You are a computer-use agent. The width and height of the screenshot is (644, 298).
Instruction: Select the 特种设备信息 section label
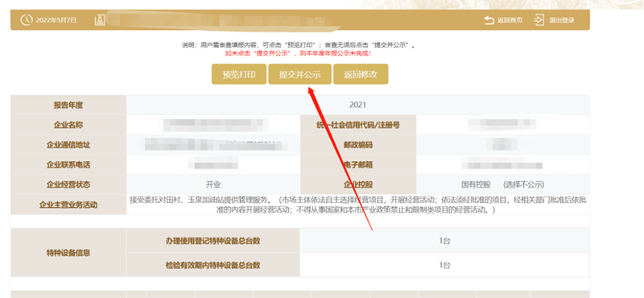[x=68, y=252]
